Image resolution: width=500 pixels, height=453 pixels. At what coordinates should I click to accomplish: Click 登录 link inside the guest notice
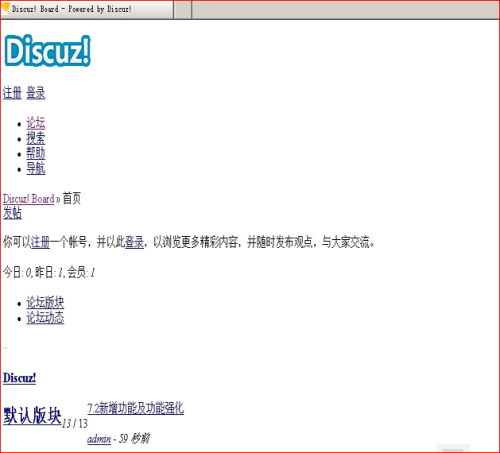point(134,242)
